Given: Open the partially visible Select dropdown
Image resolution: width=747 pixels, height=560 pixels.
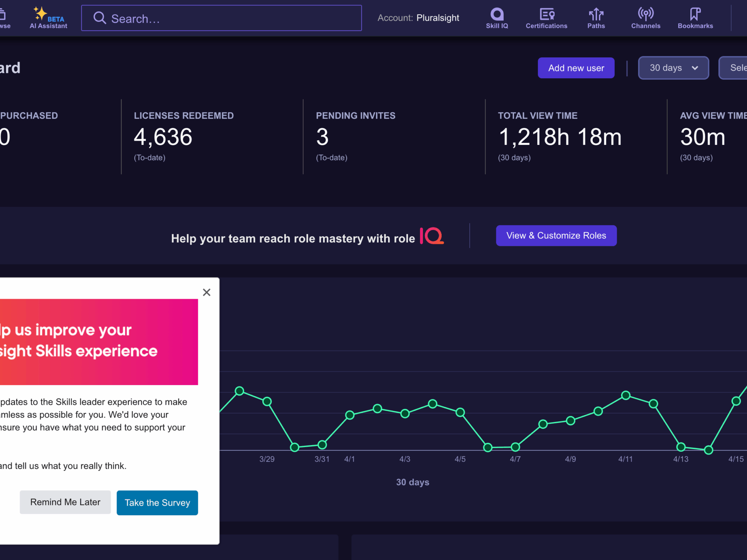Looking at the screenshot, I should point(735,68).
